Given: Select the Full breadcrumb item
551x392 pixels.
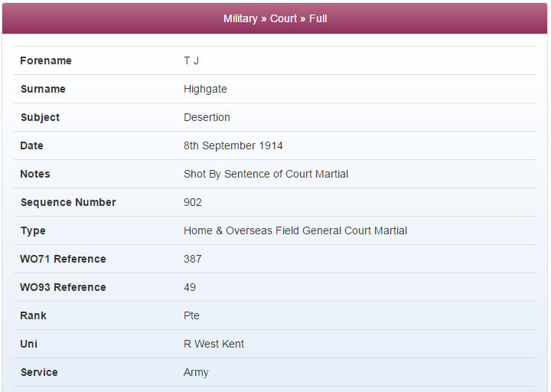Looking at the screenshot, I should pos(318,18).
